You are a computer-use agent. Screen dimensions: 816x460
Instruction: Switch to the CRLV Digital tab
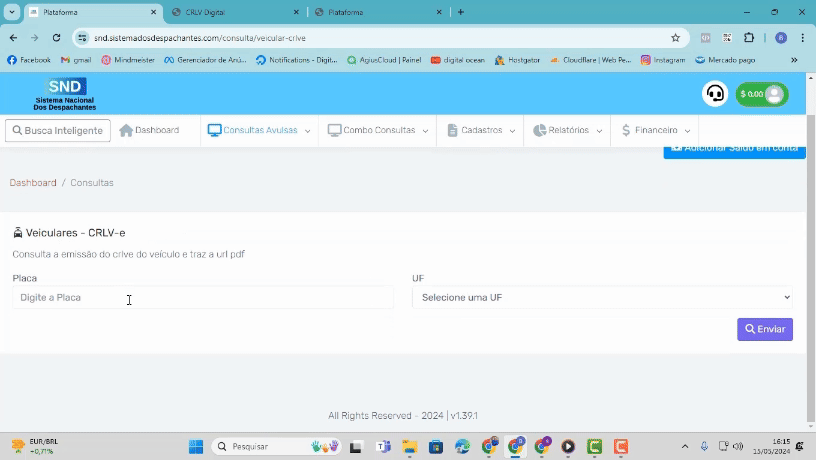coord(234,12)
